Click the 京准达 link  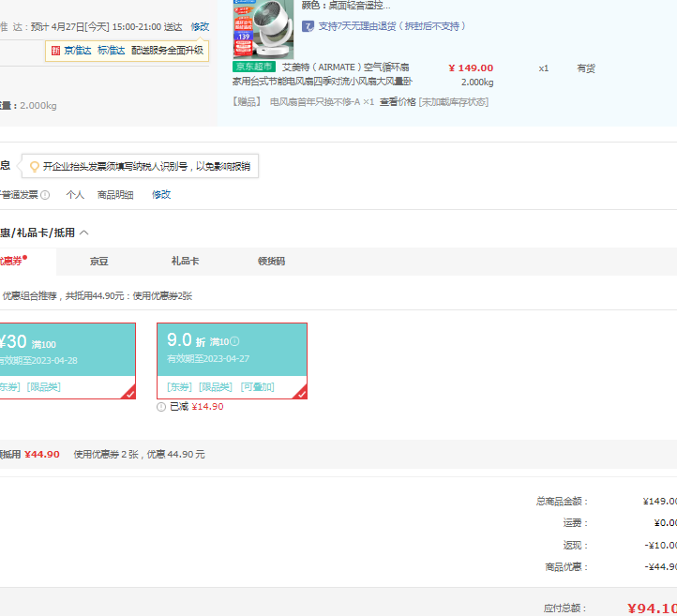point(78,51)
